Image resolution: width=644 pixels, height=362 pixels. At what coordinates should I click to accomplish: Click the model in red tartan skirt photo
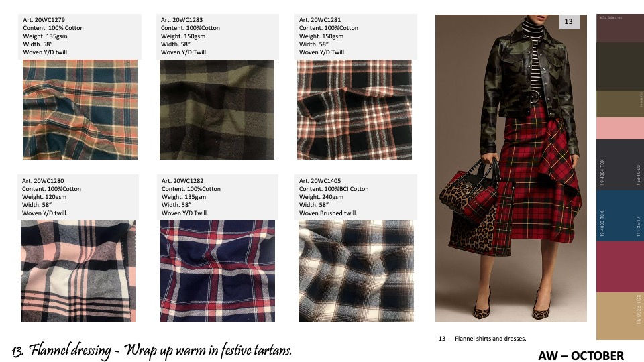click(x=511, y=168)
